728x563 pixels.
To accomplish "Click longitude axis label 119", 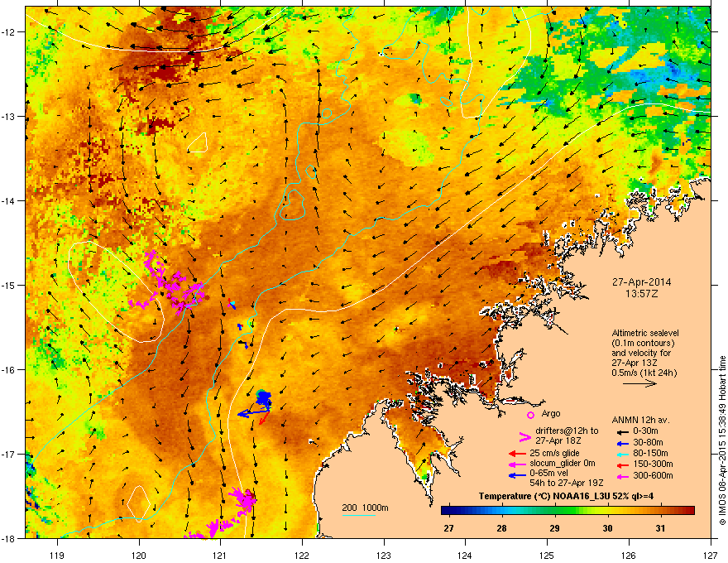I will click(x=58, y=555).
